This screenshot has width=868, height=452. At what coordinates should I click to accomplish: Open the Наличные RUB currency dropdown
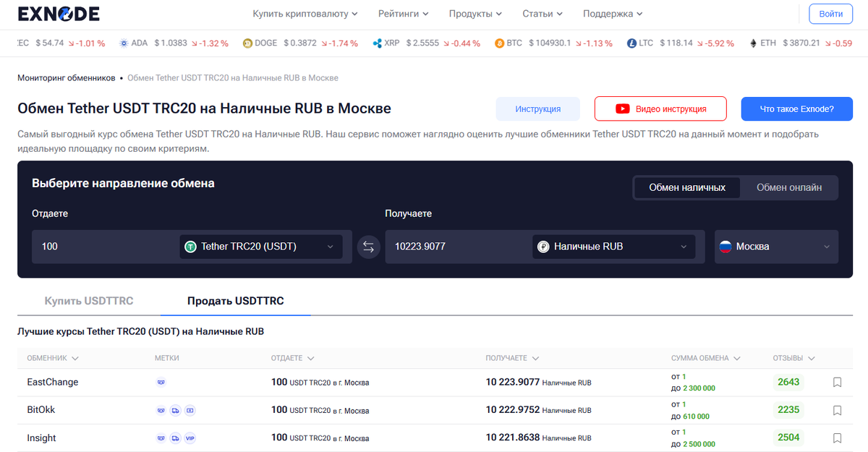point(614,247)
